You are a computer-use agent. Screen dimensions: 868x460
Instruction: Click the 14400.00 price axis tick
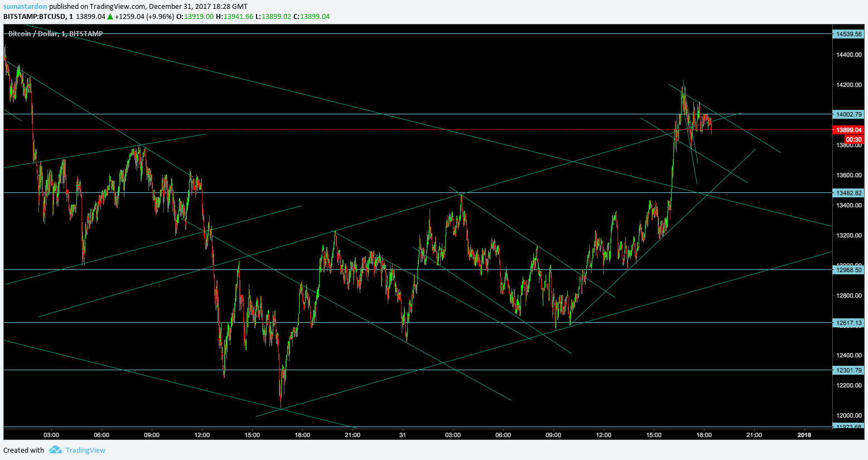(x=848, y=55)
